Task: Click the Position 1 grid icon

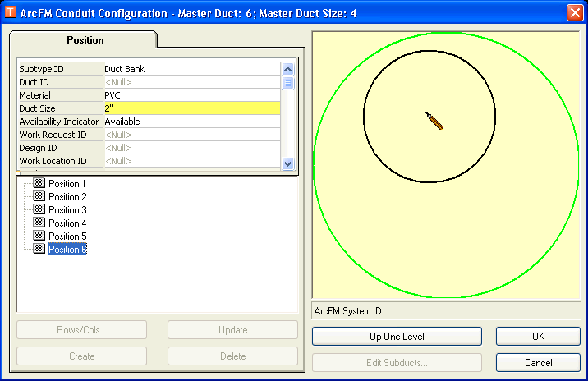Action: [39, 183]
